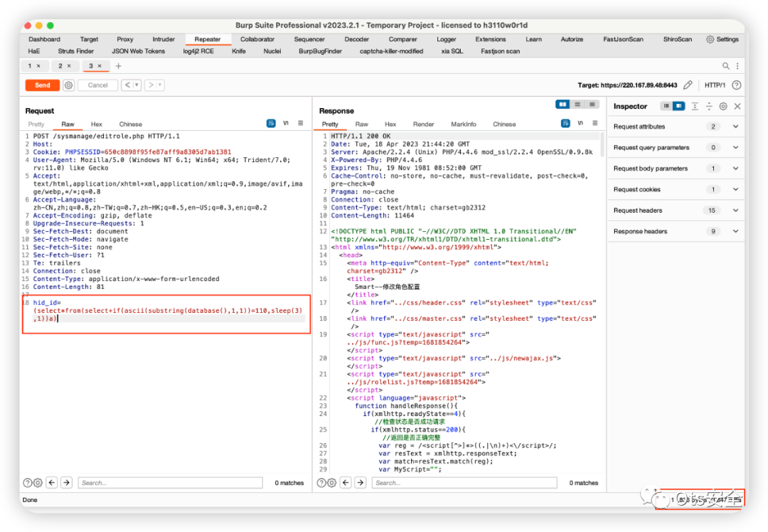The height and width of the screenshot is (532, 768).
Task: Open history forward dropdown arrow
Action: [160, 85]
